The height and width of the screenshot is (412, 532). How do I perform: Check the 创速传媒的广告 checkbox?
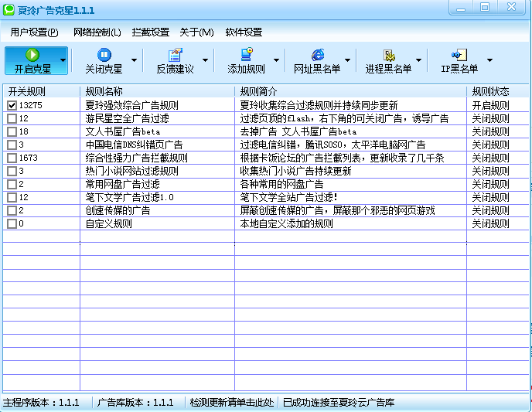12,211
